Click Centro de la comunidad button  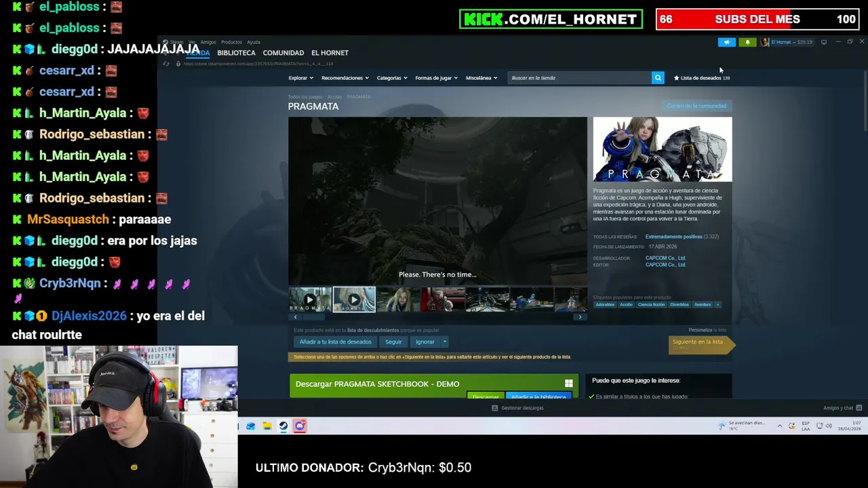[696, 106]
